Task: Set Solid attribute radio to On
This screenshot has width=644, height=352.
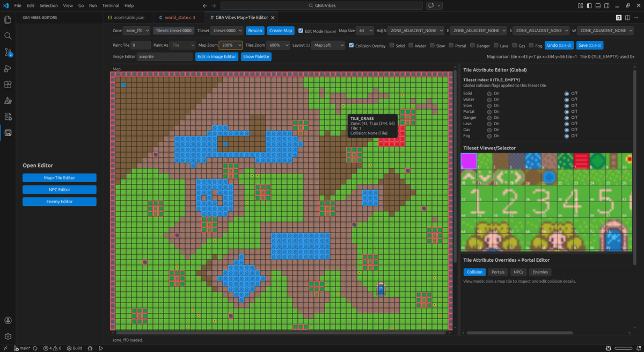Action: click(489, 94)
